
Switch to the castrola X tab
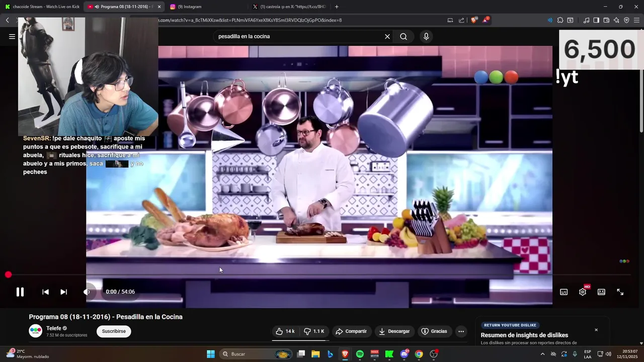(x=289, y=7)
